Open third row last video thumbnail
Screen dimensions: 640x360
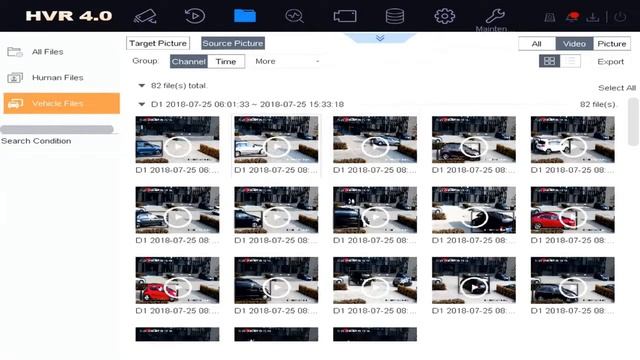(573, 280)
